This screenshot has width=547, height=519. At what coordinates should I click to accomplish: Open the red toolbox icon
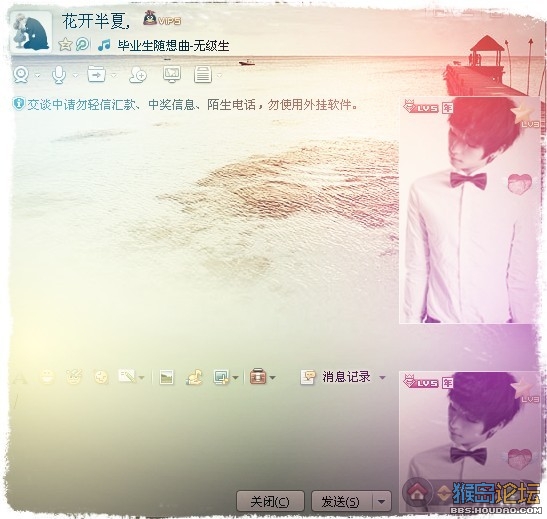coord(258,377)
